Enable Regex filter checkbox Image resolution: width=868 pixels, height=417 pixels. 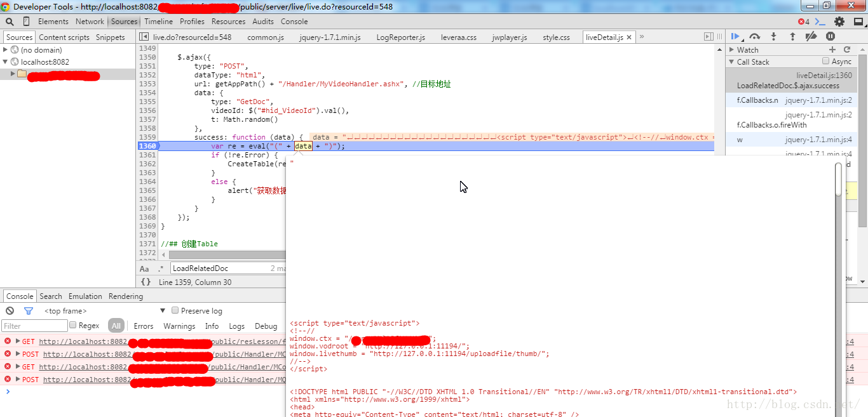click(x=72, y=326)
